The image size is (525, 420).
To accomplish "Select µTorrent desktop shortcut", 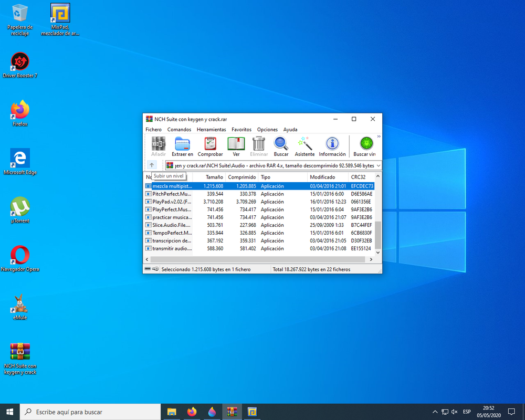I will pyautogui.click(x=20, y=210).
